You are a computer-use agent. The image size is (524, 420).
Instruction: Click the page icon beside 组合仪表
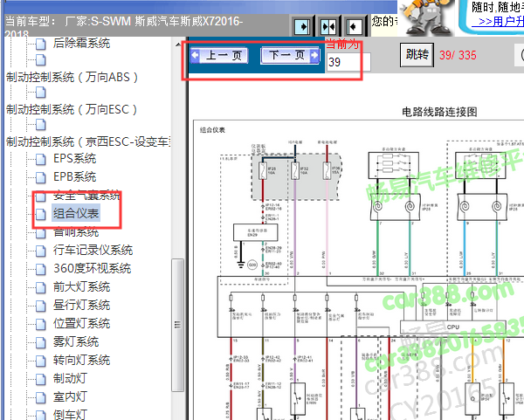pos(41,214)
